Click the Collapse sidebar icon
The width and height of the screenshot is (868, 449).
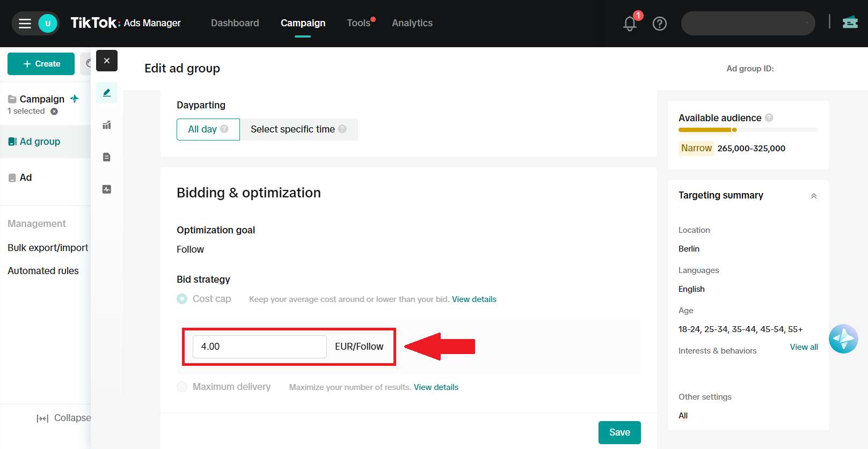click(x=42, y=418)
